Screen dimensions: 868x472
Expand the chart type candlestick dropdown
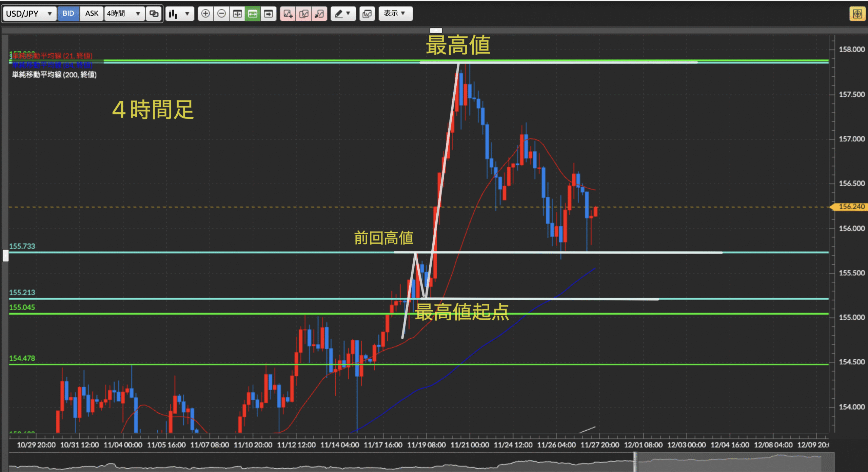click(x=179, y=14)
